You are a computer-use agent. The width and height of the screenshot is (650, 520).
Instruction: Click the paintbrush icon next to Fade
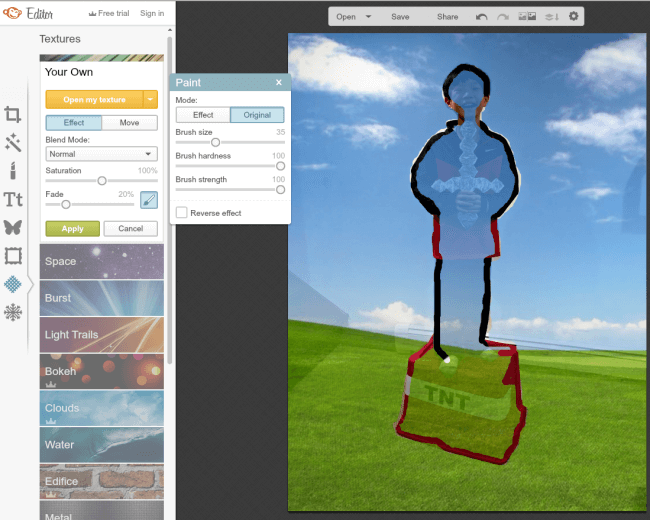[149, 200]
